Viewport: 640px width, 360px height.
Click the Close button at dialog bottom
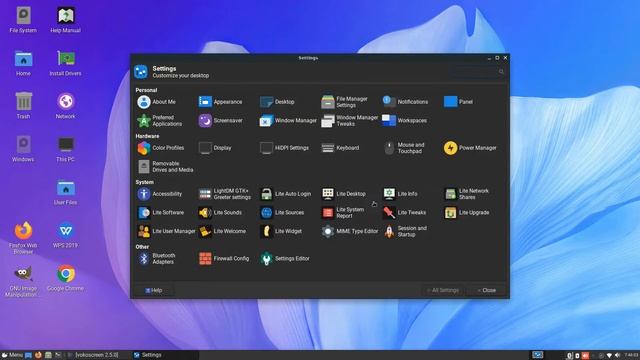[487, 291]
